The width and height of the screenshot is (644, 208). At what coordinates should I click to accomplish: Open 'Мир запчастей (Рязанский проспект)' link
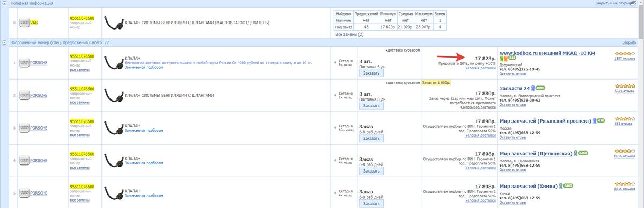pyautogui.click(x=545, y=120)
